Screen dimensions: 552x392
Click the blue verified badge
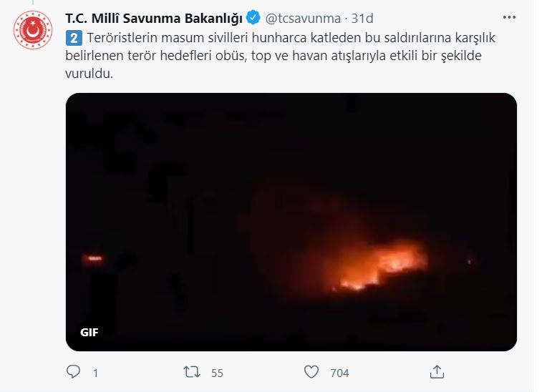point(253,18)
